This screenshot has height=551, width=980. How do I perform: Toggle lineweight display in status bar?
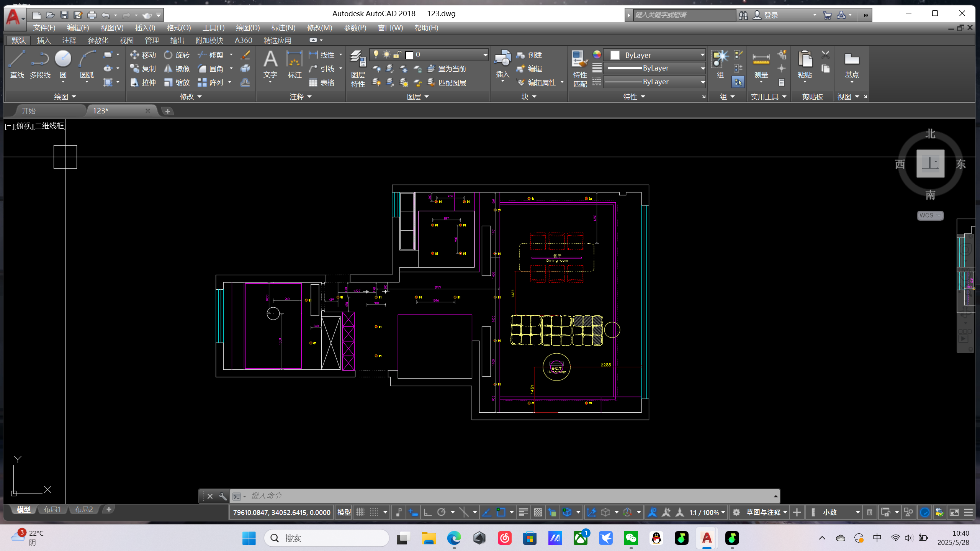click(523, 512)
